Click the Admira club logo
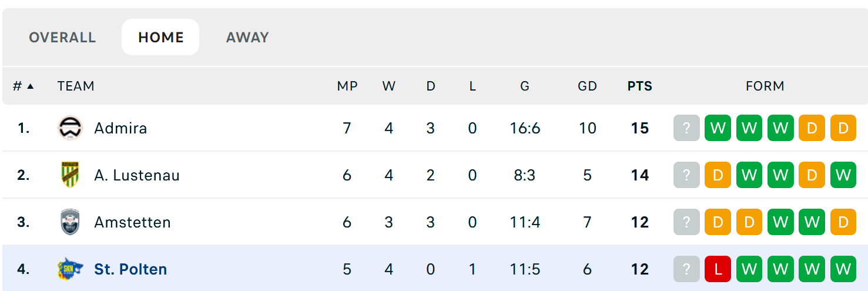The height and width of the screenshot is (291, 868). [70, 128]
